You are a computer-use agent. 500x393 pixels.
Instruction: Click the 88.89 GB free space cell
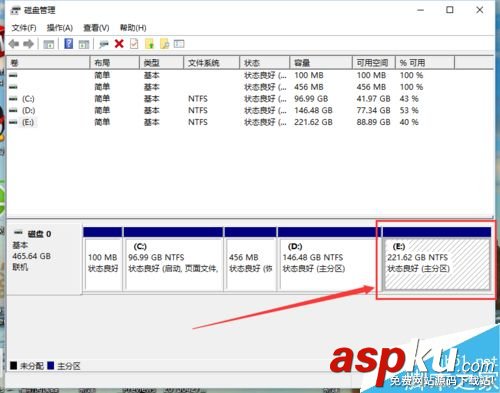373,122
